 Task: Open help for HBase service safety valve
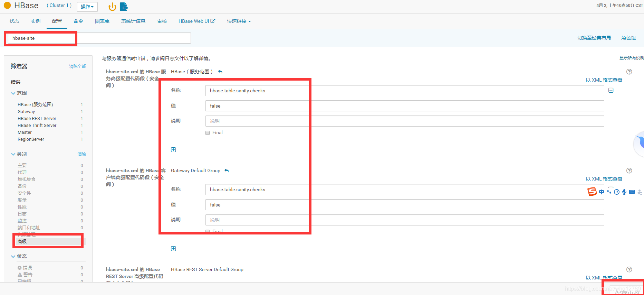pyautogui.click(x=629, y=72)
